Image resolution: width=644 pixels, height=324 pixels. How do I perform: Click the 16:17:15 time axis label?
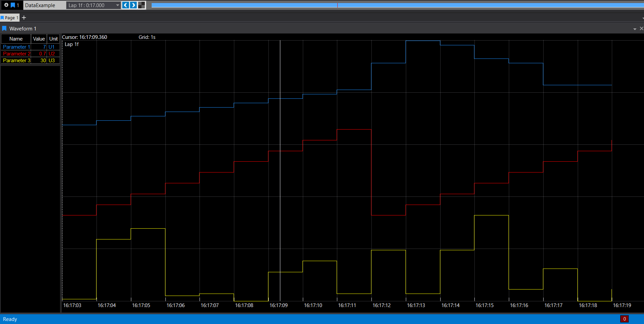pyautogui.click(x=485, y=305)
